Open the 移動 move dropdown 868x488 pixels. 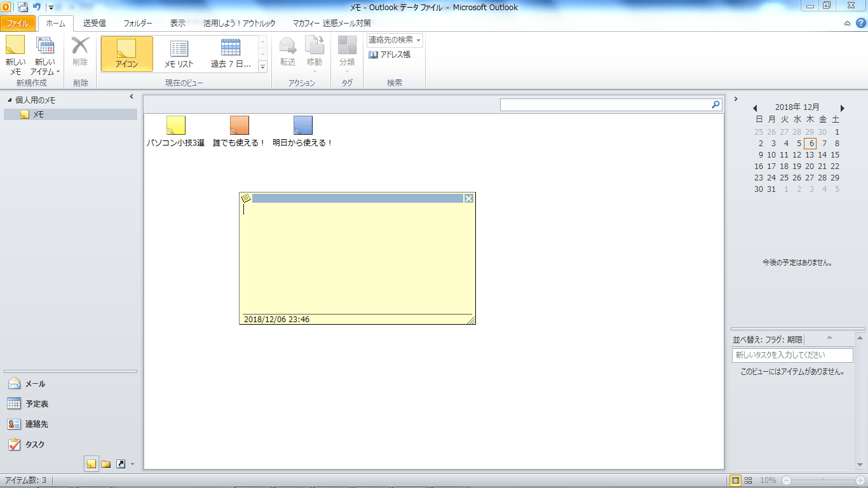click(x=315, y=54)
